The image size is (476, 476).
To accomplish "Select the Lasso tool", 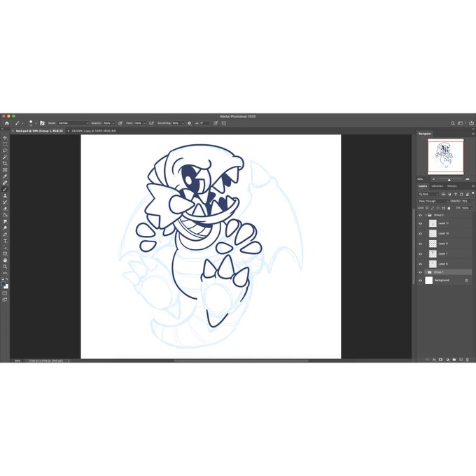I will point(5,150).
